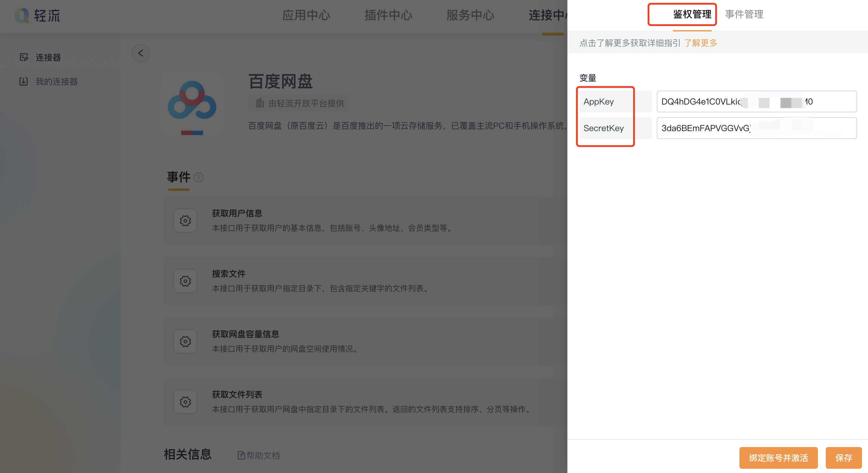Screen dimensions: 868x473
Task: Open the 获取用户信息 event title
Action: (237, 214)
